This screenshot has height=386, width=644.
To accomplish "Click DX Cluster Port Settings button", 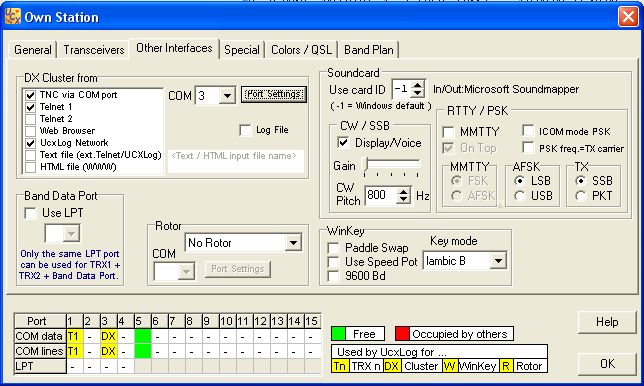I will (274, 94).
